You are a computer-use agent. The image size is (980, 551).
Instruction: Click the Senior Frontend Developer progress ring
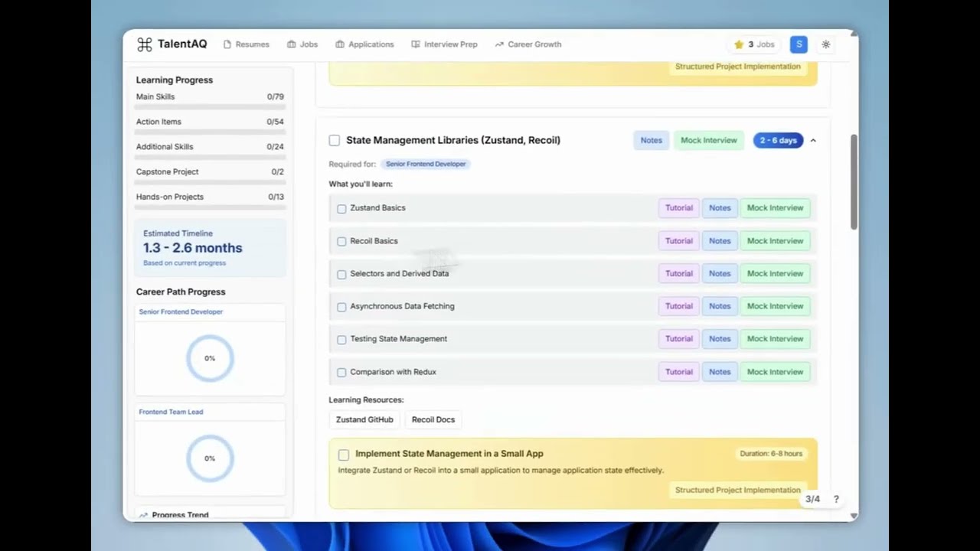210,358
